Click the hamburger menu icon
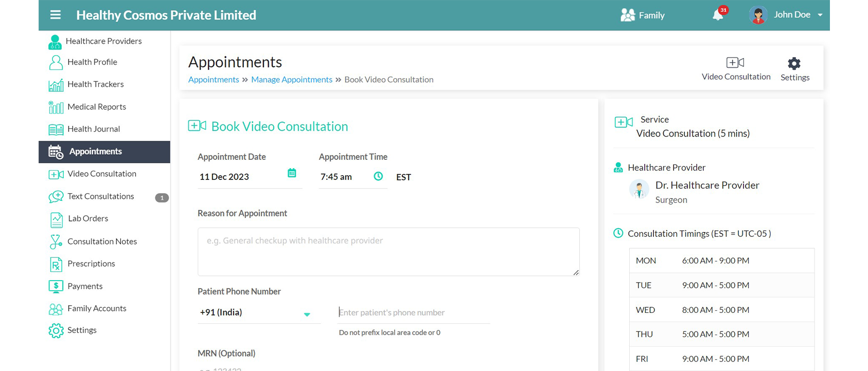 click(56, 15)
